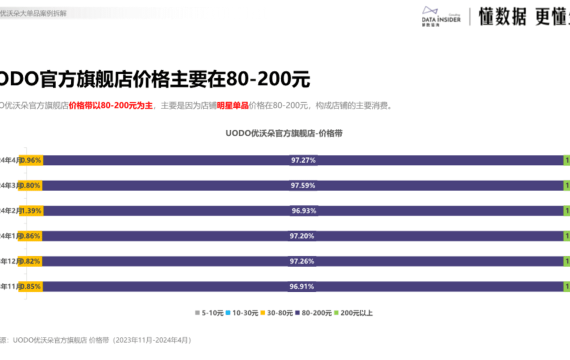The width and height of the screenshot is (570, 360).
Task: Click the '懂数据' slogan text
Action: click(503, 17)
